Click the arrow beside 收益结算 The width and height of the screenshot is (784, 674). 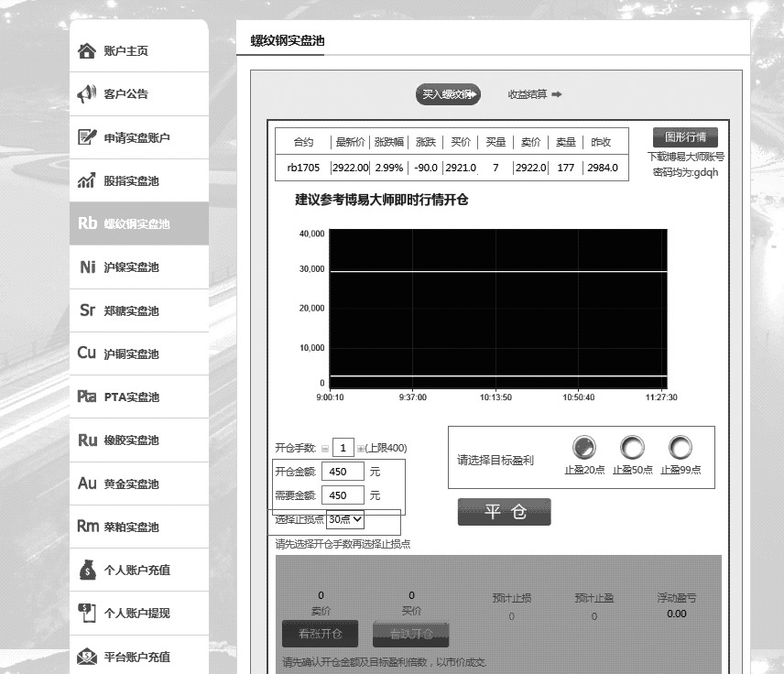[557, 94]
